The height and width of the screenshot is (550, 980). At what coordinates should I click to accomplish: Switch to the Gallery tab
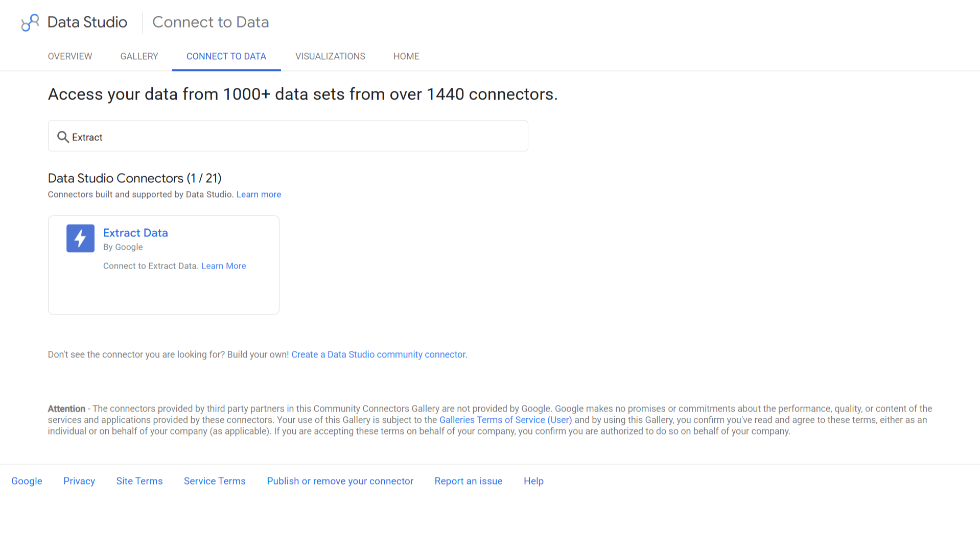tap(139, 56)
